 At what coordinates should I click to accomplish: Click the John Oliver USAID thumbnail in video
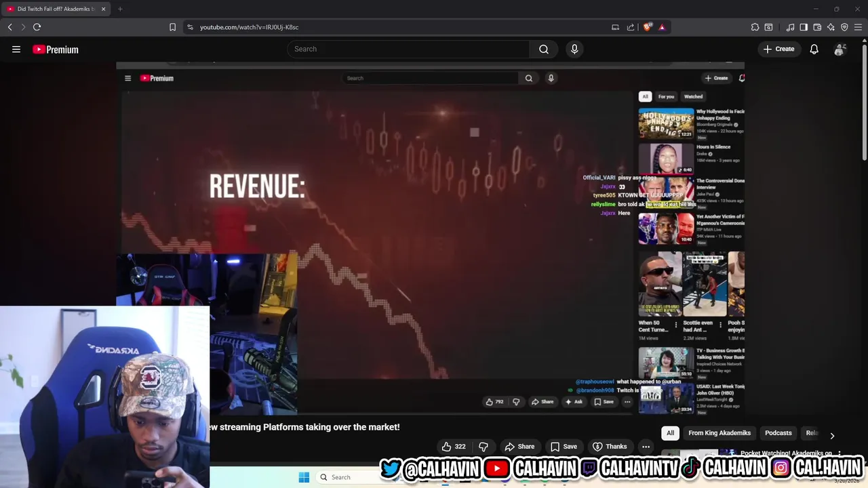[666, 399]
